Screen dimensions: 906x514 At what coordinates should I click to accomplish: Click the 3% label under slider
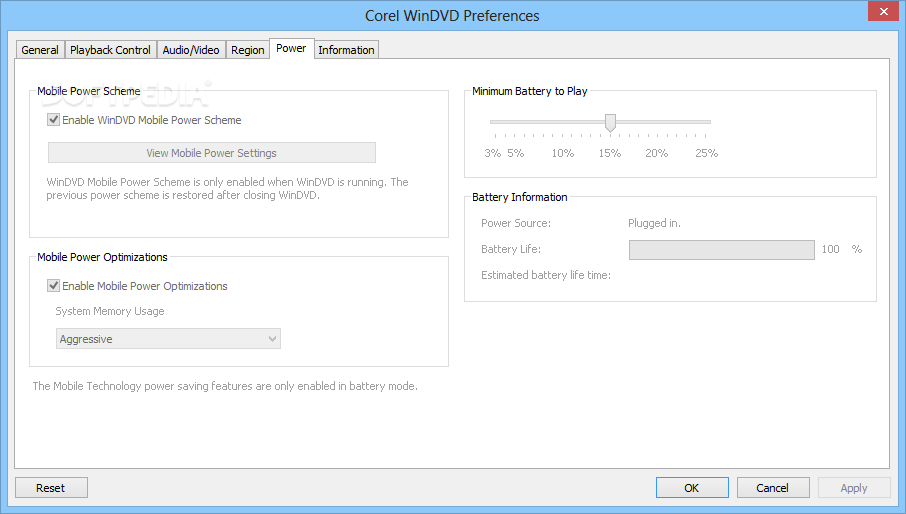tap(492, 153)
